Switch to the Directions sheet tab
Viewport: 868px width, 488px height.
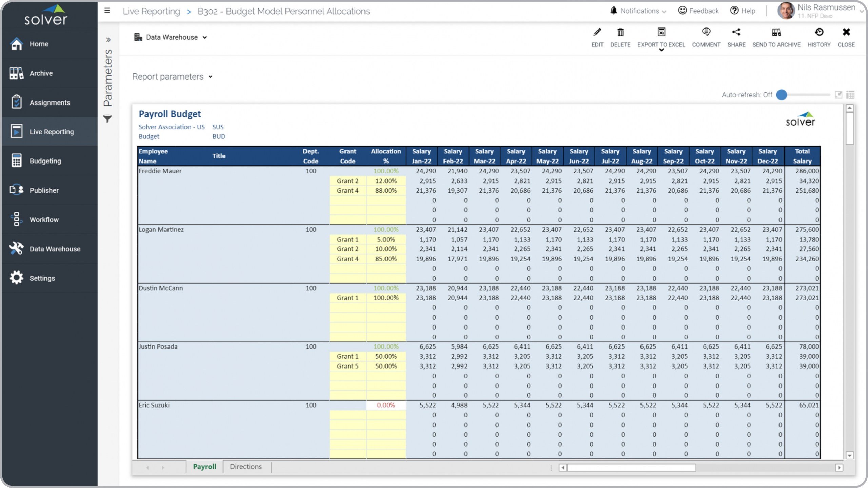[245, 467]
